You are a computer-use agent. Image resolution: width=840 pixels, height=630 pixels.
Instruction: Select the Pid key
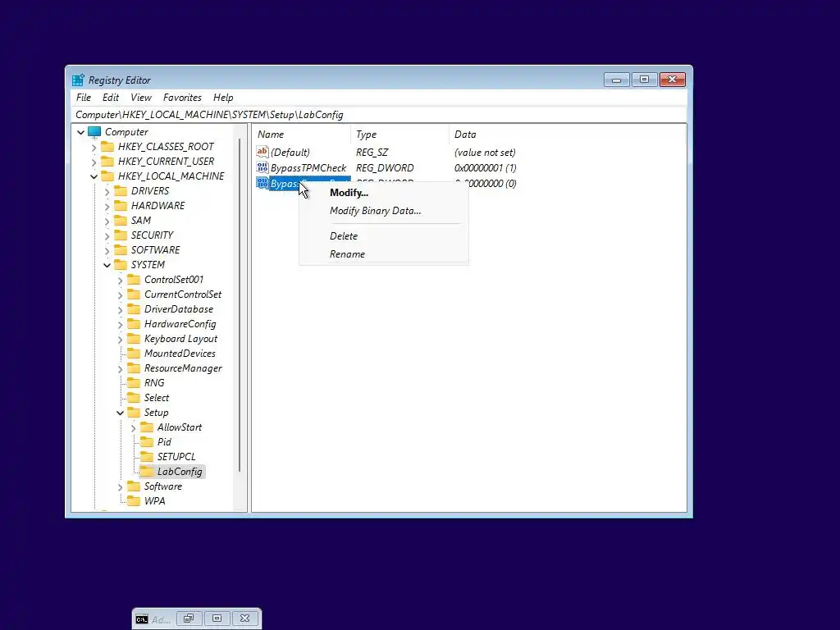coord(164,442)
